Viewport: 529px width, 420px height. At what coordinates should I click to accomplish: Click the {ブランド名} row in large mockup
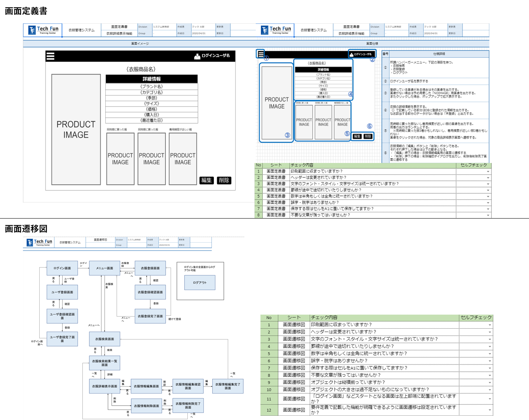tap(152, 86)
